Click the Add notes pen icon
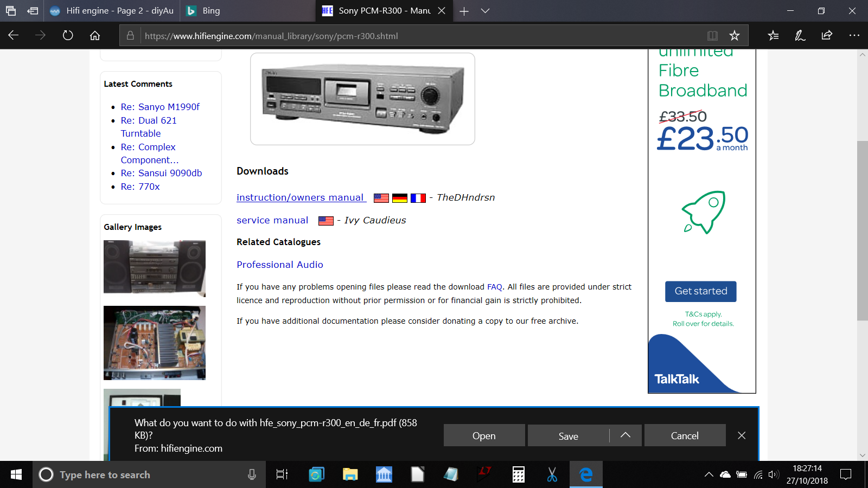The image size is (868, 488). pyautogui.click(x=800, y=36)
